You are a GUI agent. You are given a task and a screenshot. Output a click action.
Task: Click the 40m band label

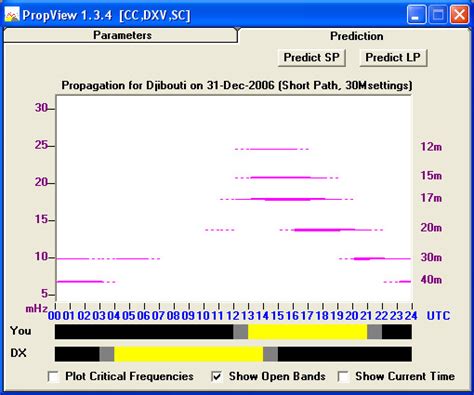coord(431,280)
